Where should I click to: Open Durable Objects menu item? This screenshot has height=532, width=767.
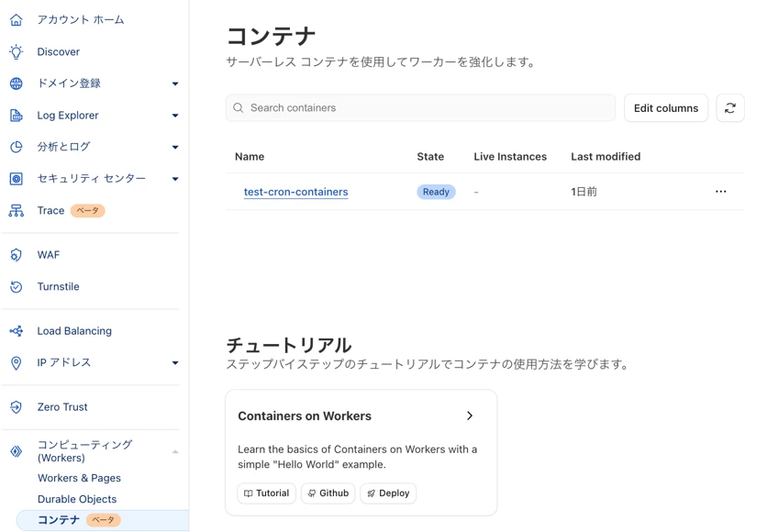[77, 499]
